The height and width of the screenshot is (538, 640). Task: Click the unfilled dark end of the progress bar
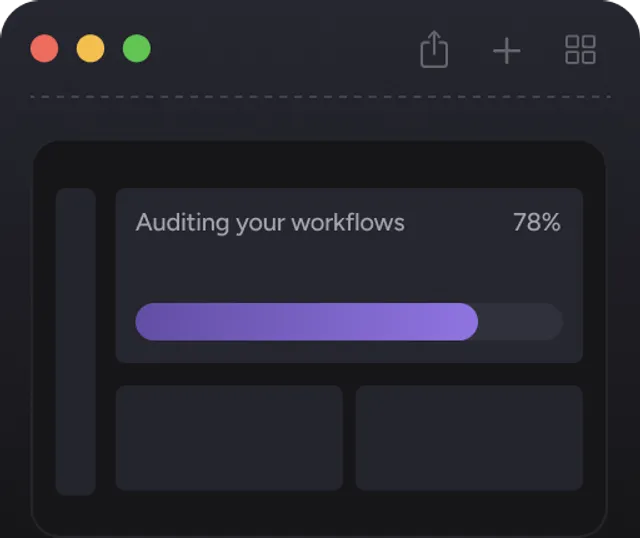point(522,322)
